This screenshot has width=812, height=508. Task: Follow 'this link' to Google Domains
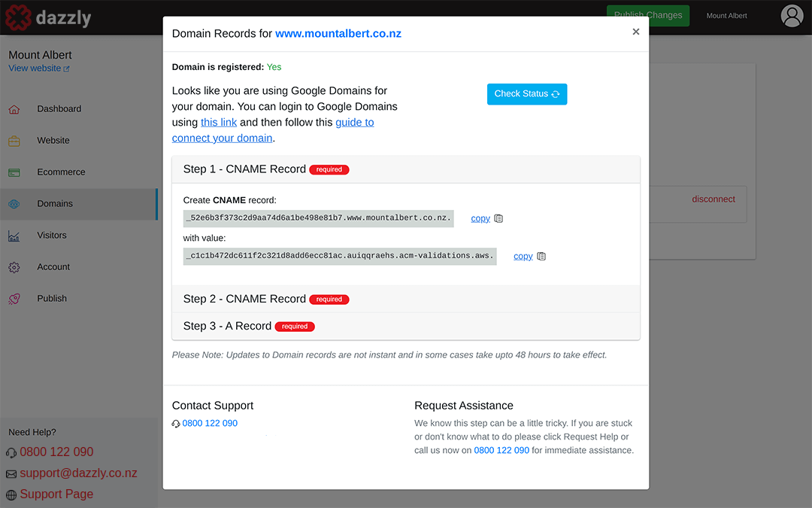219,123
